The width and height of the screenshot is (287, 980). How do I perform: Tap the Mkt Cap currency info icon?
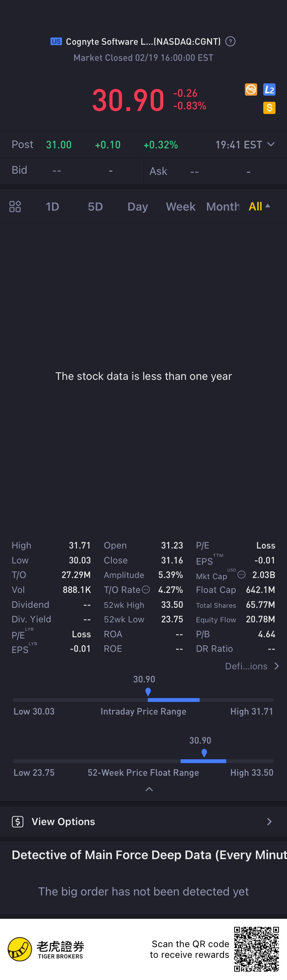click(x=241, y=575)
